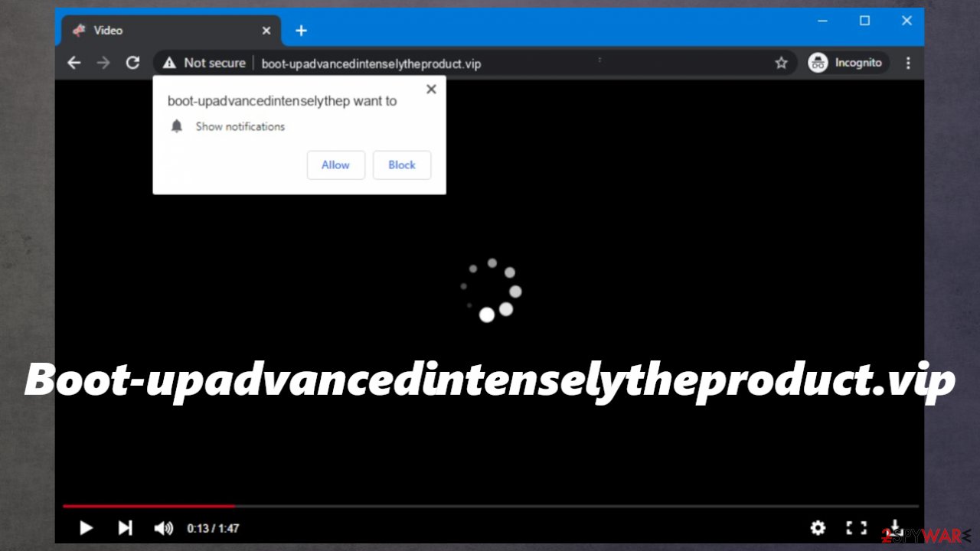Click the Show notifications text
Viewport: 980px width, 551px height.
coord(240,126)
